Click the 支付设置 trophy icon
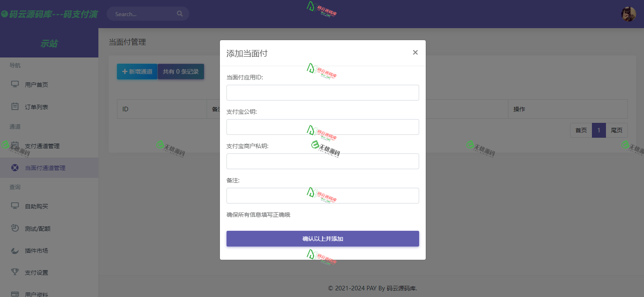644x297 pixels. (14, 272)
